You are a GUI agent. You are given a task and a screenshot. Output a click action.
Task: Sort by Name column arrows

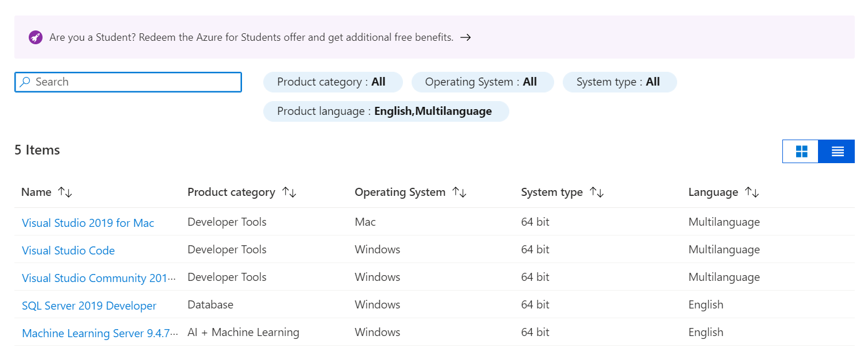[x=65, y=192]
